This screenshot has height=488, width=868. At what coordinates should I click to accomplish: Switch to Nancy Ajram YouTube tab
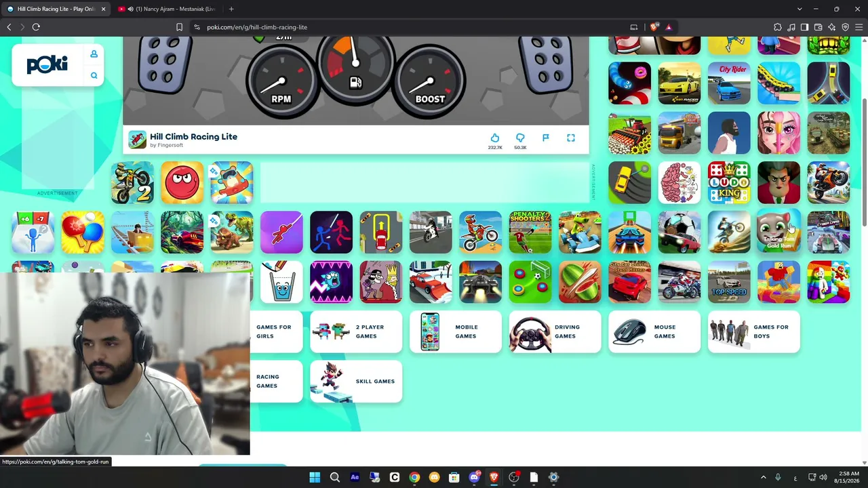pos(166,9)
